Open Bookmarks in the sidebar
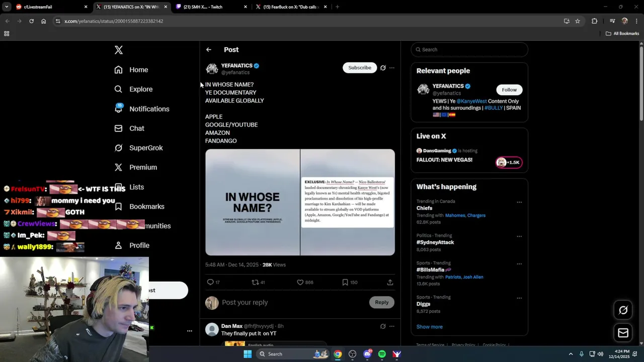This screenshot has width=644, height=362. point(139,207)
